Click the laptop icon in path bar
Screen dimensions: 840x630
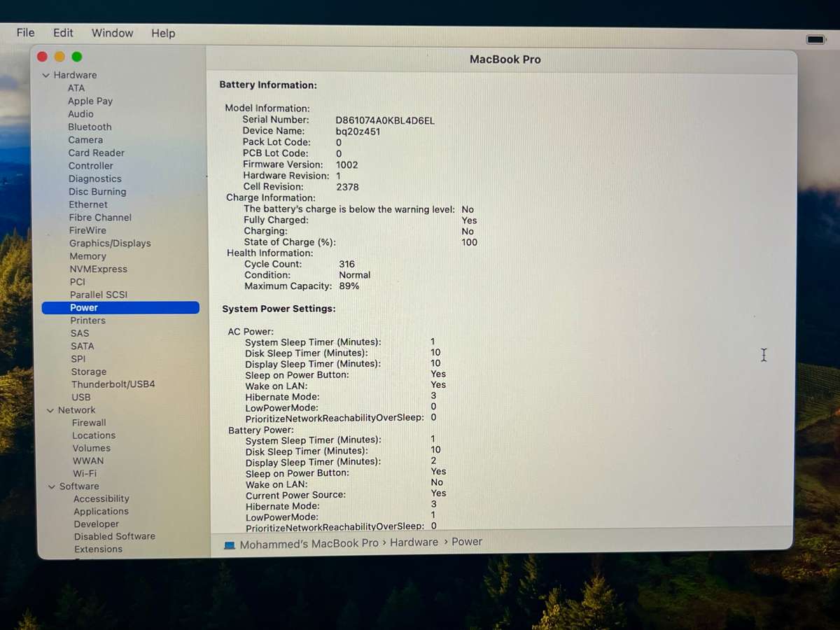point(230,545)
